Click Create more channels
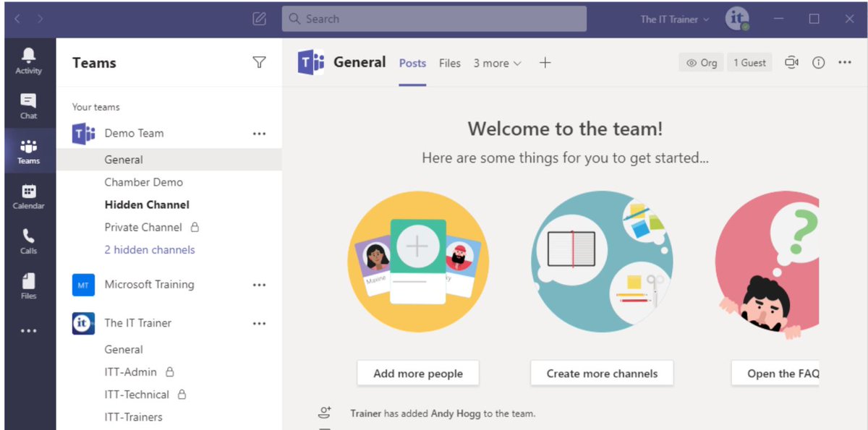This screenshot has width=868, height=430. (x=602, y=373)
